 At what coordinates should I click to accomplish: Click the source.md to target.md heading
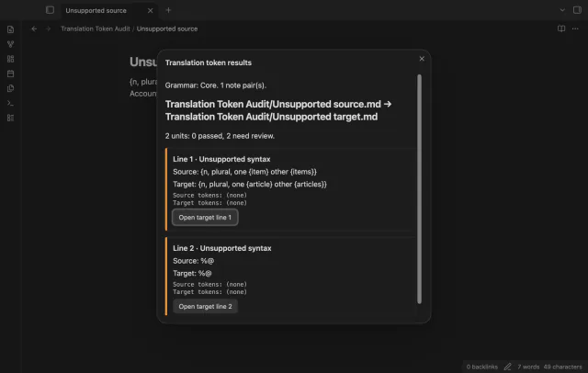pos(278,110)
